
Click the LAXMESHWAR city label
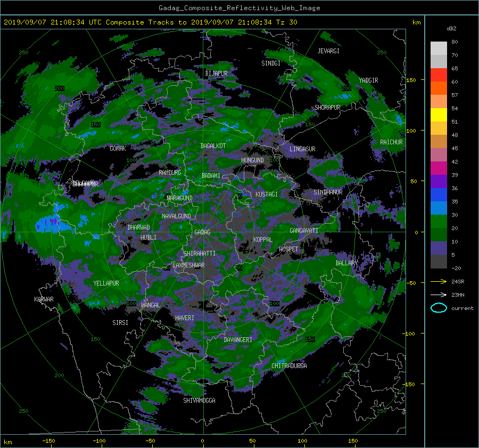[188, 265]
